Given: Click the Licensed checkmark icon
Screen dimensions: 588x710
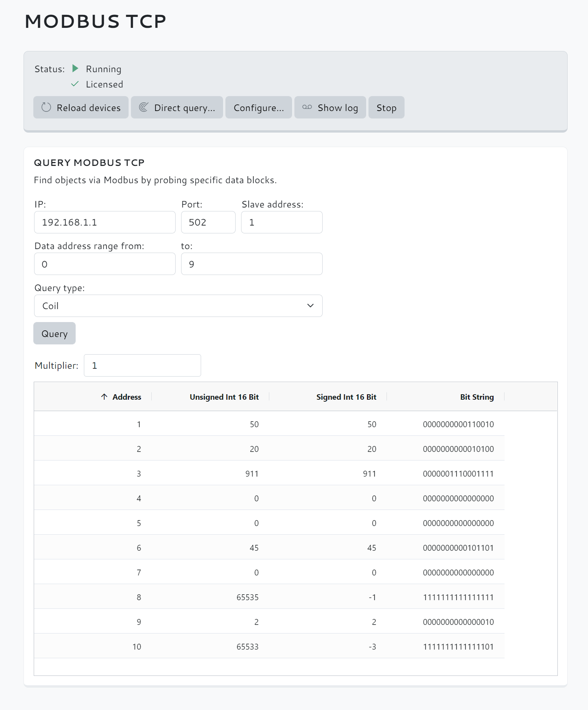Looking at the screenshot, I should (75, 84).
